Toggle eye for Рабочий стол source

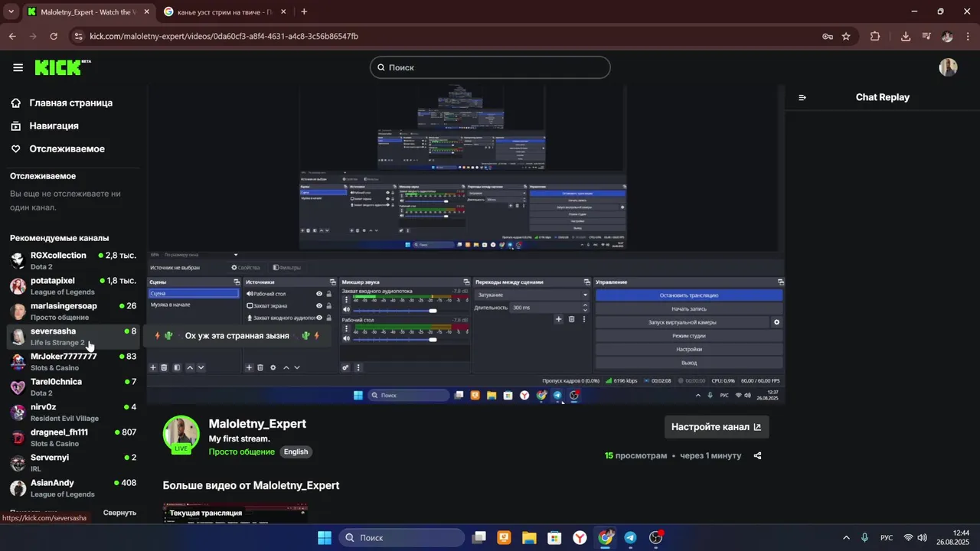(319, 294)
